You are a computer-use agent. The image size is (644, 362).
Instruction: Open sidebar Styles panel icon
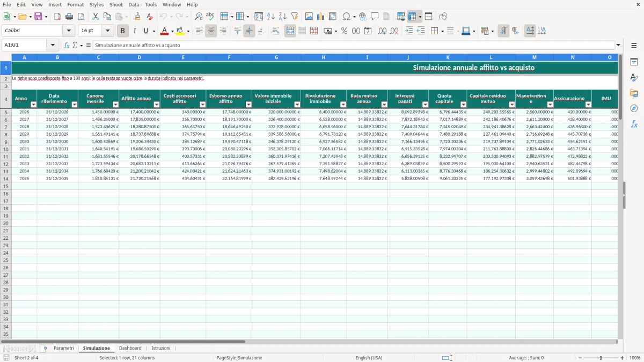point(634,78)
